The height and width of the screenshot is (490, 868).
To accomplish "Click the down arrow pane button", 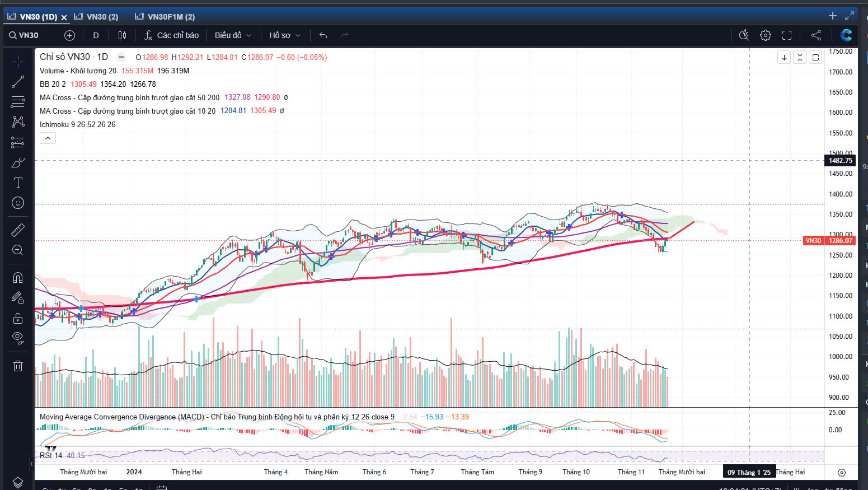I will (x=784, y=57).
